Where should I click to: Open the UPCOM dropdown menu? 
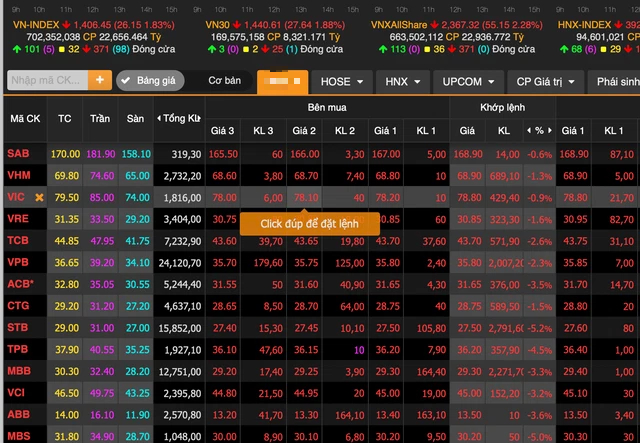click(468, 81)
